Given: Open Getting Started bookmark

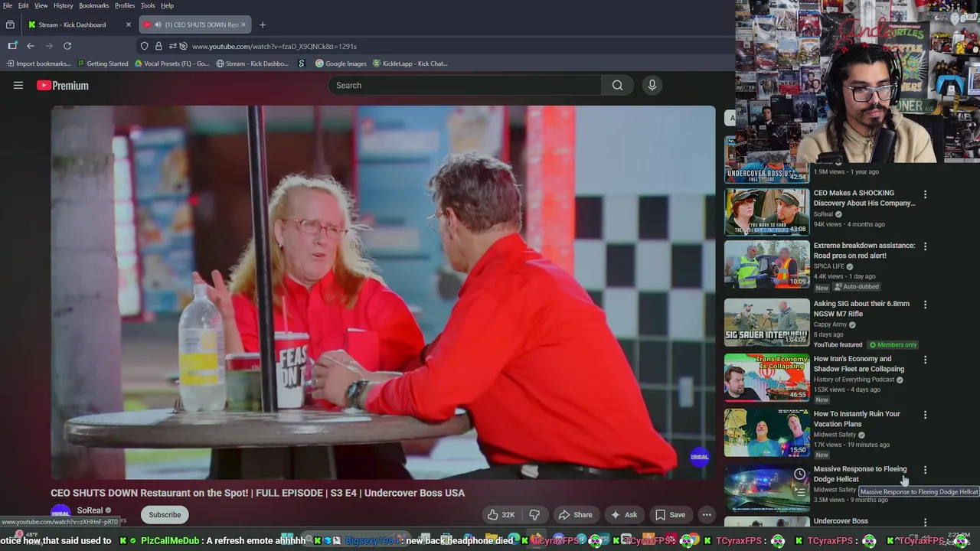Looking at the screenshot, I should (103, 64).
